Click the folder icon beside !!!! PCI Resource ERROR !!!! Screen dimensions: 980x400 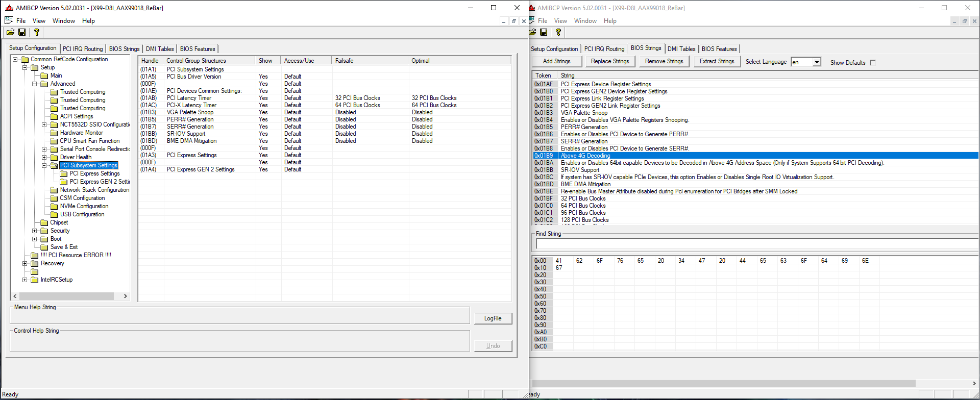tap(35, 255)
